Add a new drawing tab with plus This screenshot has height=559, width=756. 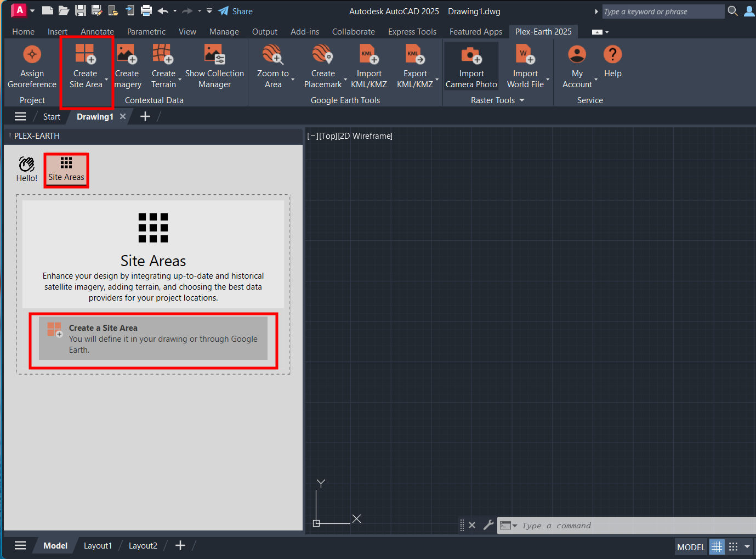pyautogui.click(x=145, y=116)
